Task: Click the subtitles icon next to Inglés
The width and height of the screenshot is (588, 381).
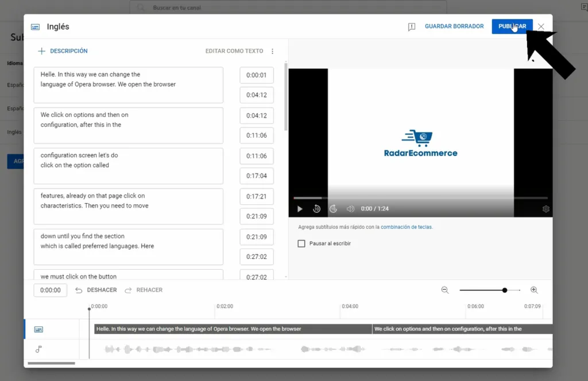Action: pos(35,27)
